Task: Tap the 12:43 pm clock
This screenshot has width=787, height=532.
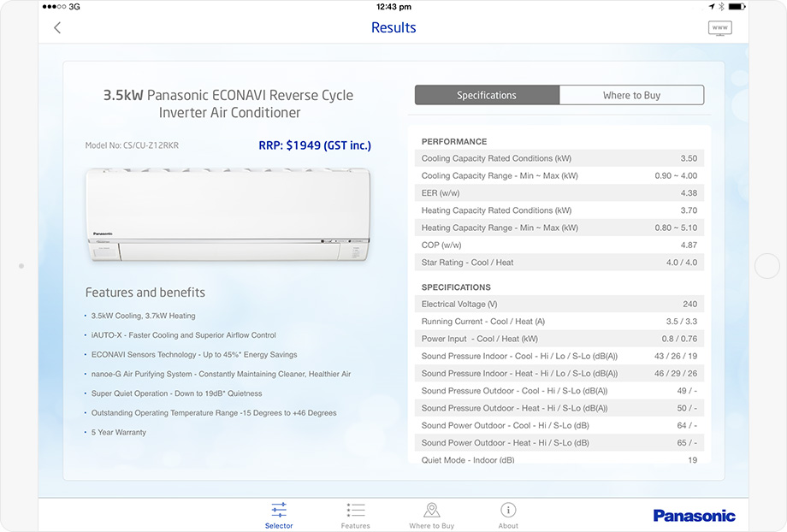Action: [x=393, y=7]
